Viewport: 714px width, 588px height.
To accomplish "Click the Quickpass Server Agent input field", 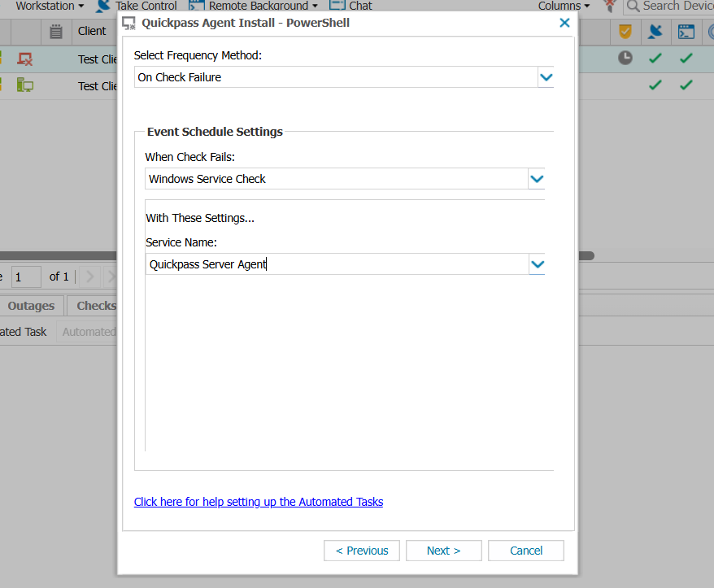I will [337, 264].
